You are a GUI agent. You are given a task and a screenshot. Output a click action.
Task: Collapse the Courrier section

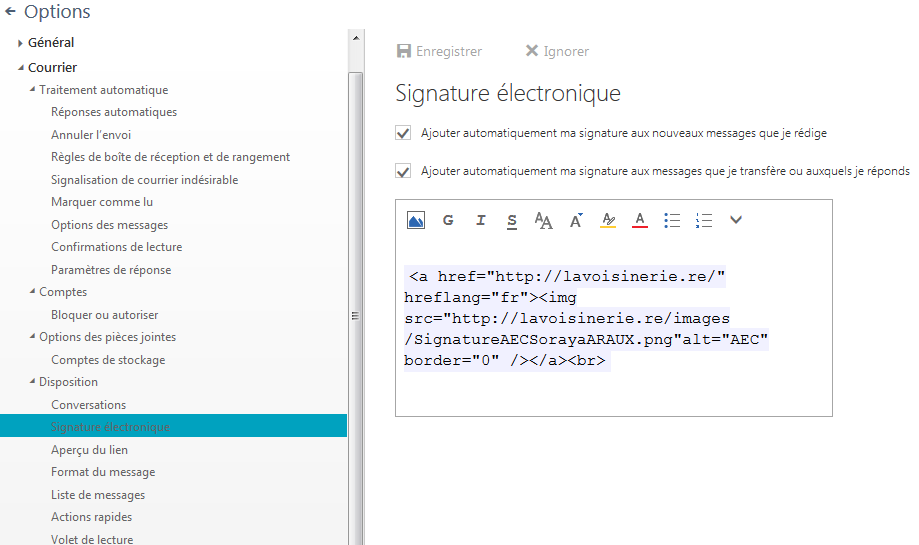pos(20,68)
